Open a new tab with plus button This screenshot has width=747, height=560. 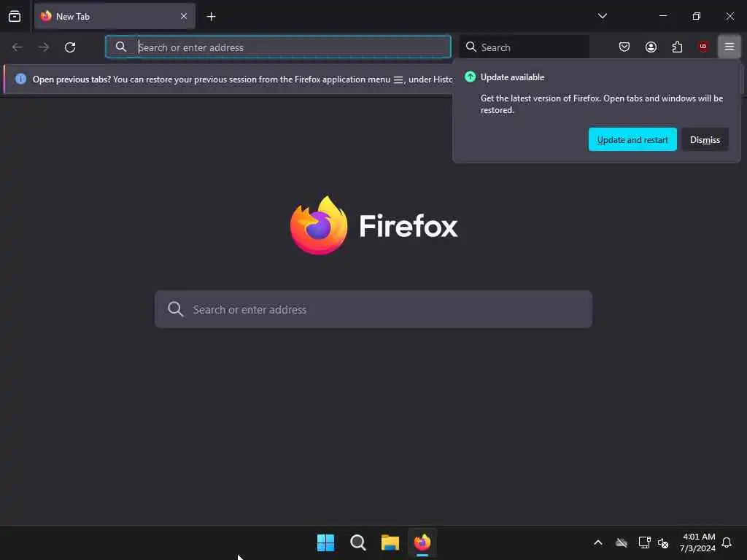(211, 17)
